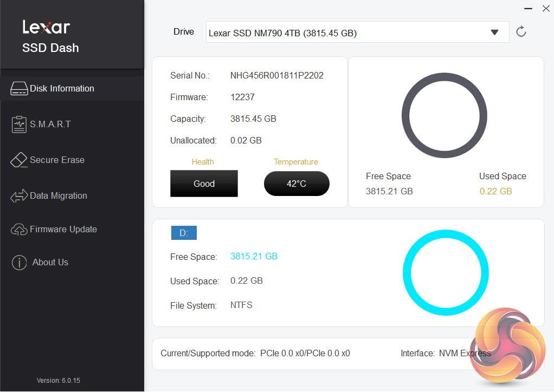Click the Good health status button
The image size is (554, 392).
click(204, 184)
